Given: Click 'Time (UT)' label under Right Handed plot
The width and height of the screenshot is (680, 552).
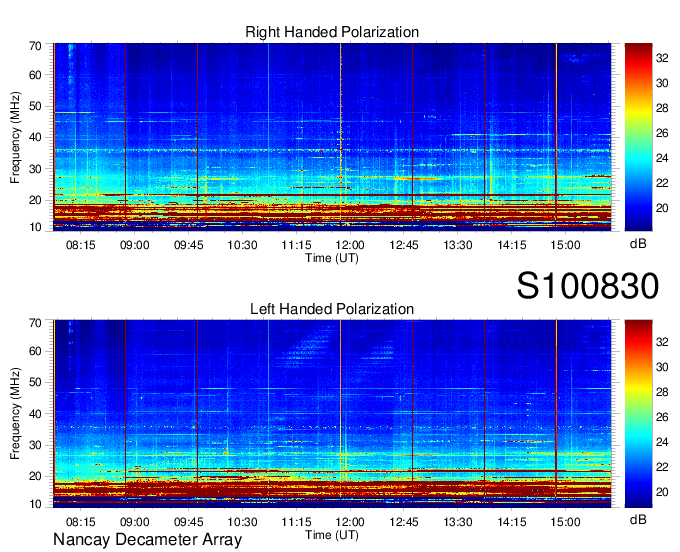Looking at the screenshot, I should tap(332, 258).
